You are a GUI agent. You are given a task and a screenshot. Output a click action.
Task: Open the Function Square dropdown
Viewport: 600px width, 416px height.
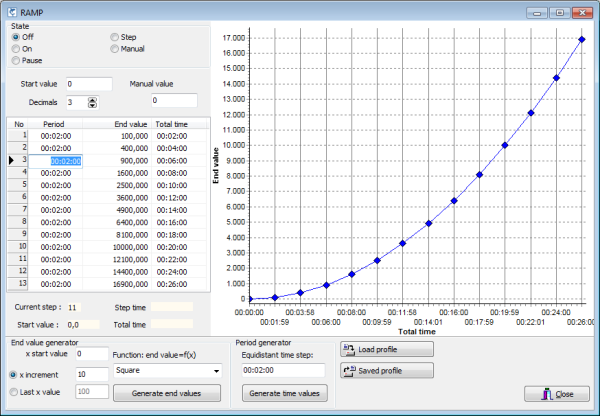coord(166,371)
